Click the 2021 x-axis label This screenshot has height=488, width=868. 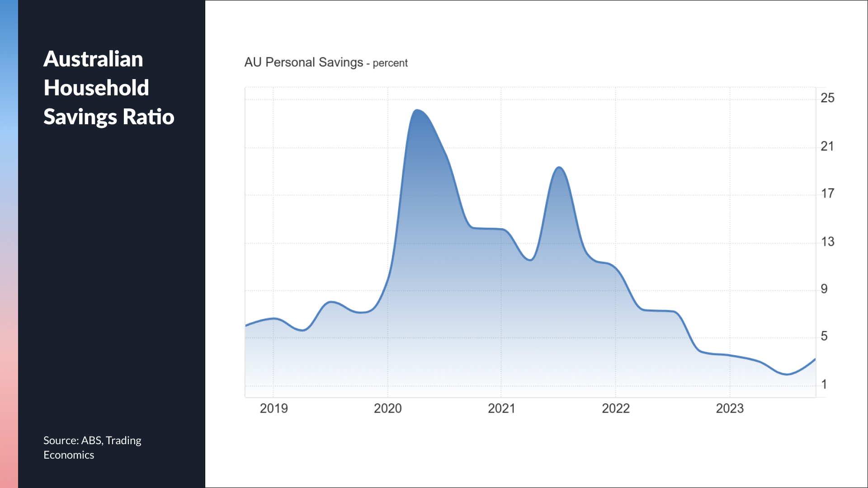(501, 408)
